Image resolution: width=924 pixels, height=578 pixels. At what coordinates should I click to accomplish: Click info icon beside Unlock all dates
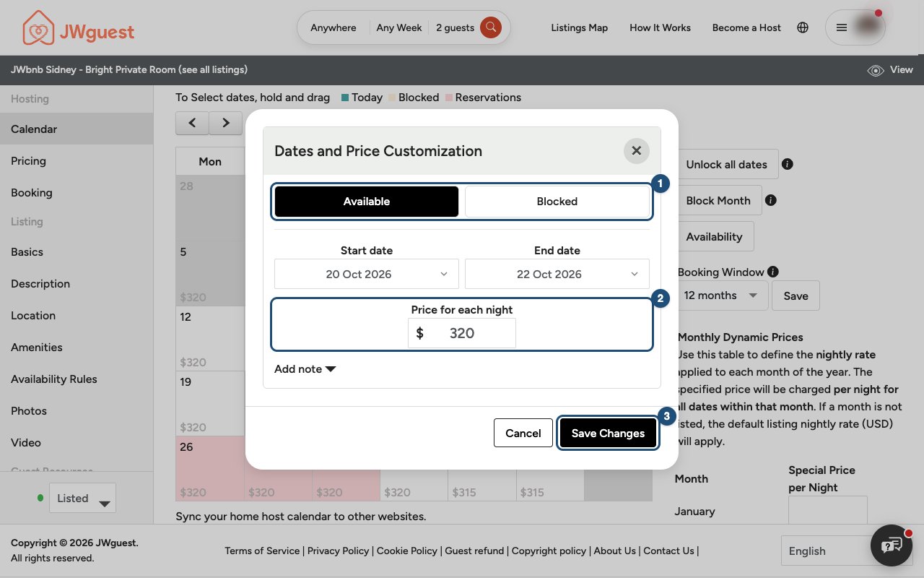click(x=788, y=164)
